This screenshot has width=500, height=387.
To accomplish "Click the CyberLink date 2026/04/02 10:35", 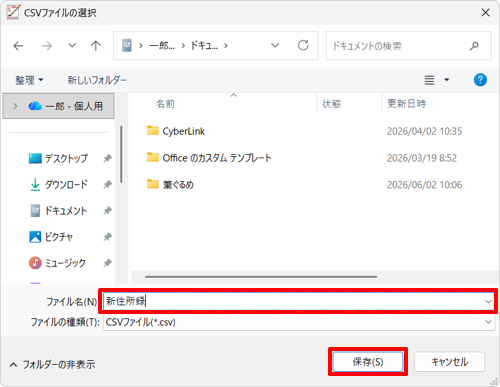I will [424, 131].
